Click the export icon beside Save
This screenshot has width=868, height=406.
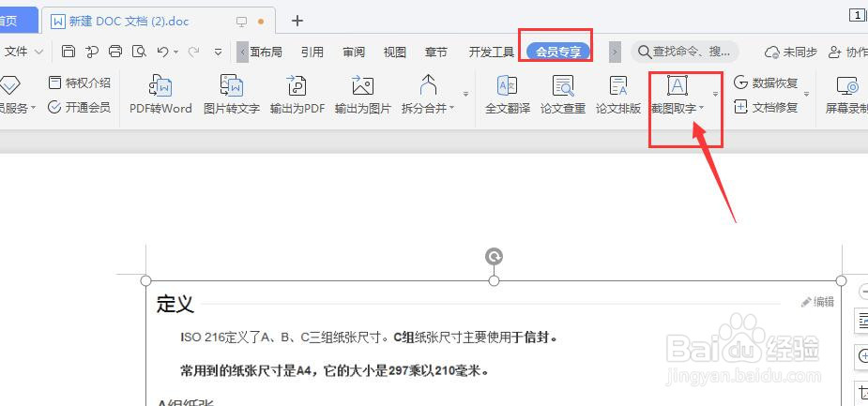(92, 52)
